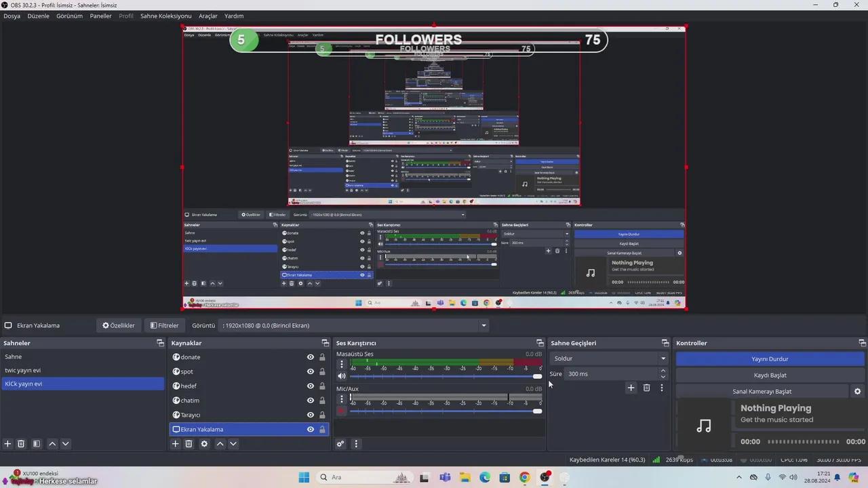Increase the Süre value with the up arrow
Image resolution: width=868 pixels, height=488 pixels.
(663, 371)
